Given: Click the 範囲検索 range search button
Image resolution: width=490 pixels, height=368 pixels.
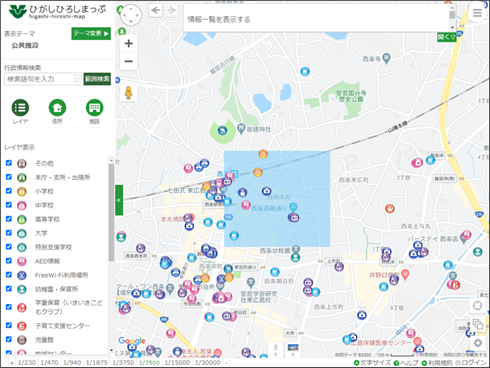Looking at the screenshot, I should tap(97, 79).
